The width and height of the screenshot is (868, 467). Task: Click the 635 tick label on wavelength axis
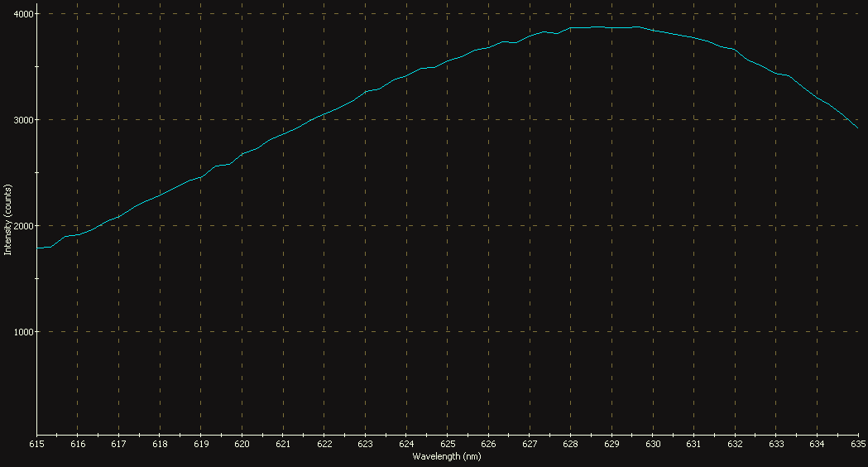click(857, 445)
